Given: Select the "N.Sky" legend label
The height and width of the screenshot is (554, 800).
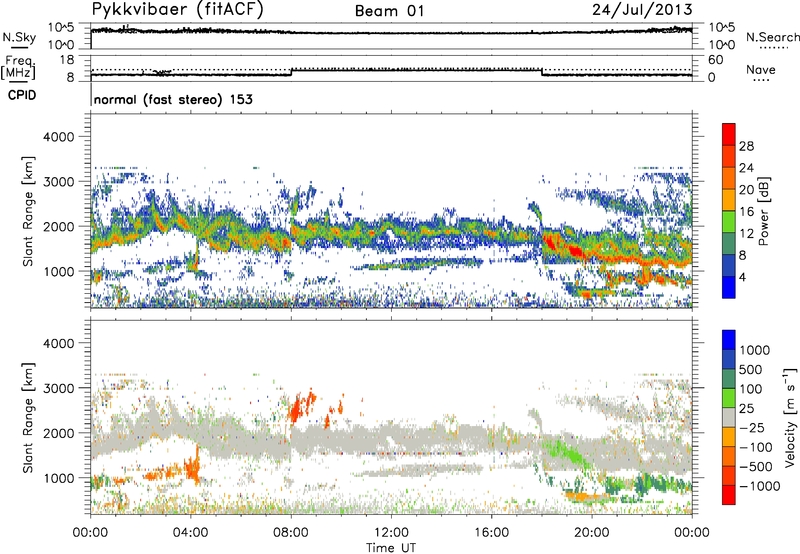Looking at the screenshot, I should coord(19,37).
